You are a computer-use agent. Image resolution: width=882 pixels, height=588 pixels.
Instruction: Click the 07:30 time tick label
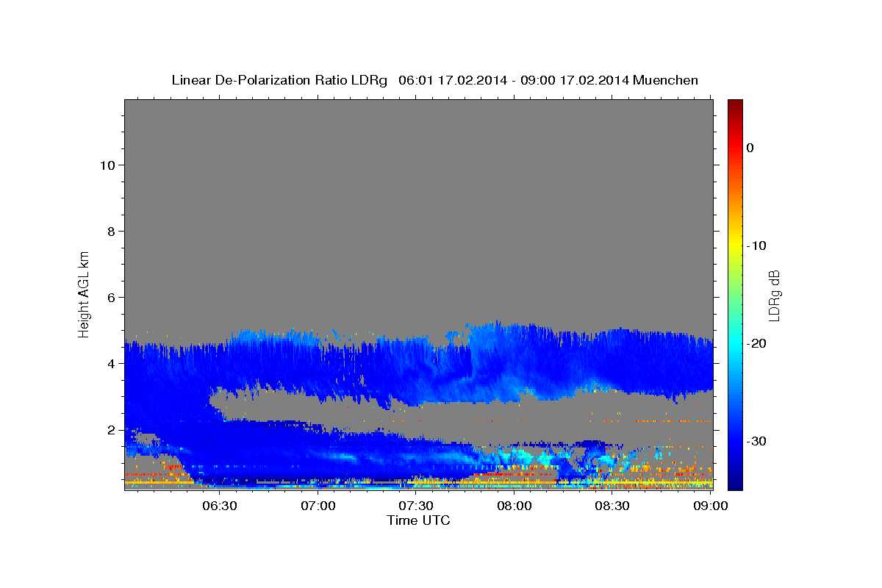417,506
